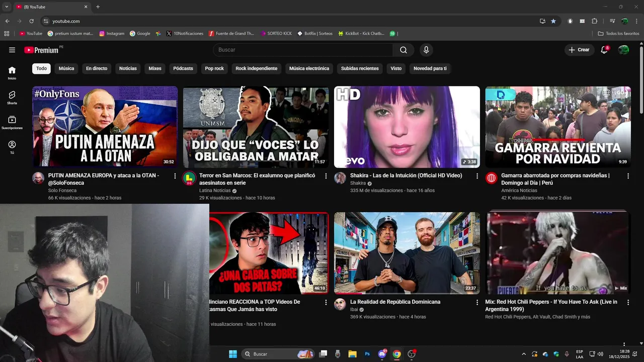Open the Latina Noticias channel link

pyautogui.click(x=215, y=191)
